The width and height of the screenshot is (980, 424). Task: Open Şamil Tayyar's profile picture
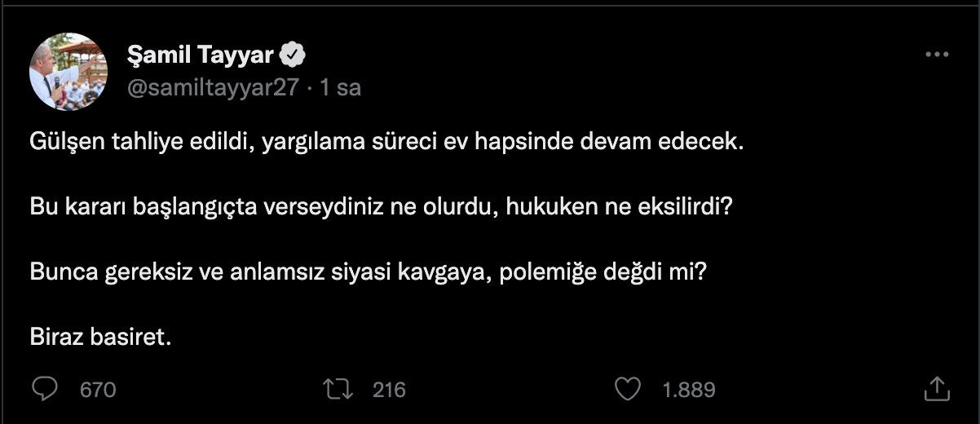[68, 72]
